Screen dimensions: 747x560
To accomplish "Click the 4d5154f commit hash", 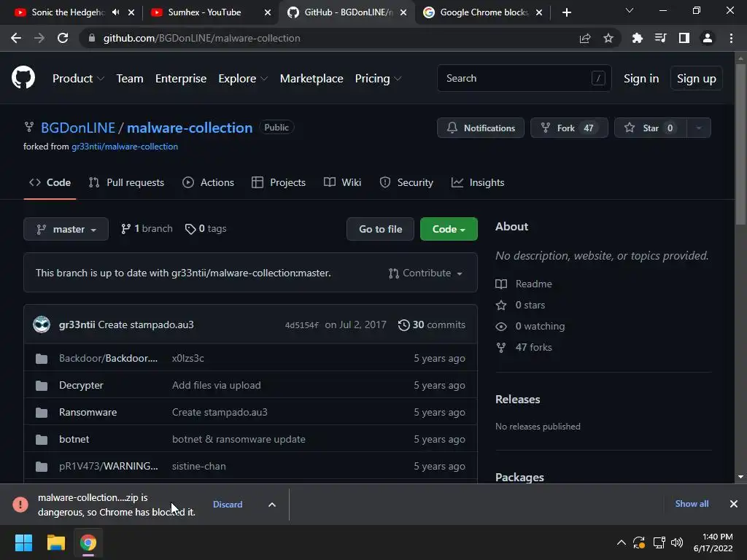I will [301, 325].
